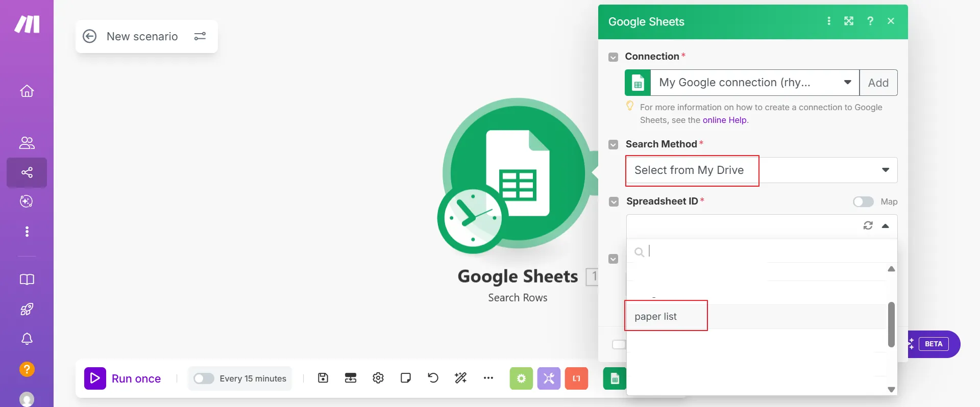
Task: Collapse the Spreadsheet ID section
Action: point(614,202)
